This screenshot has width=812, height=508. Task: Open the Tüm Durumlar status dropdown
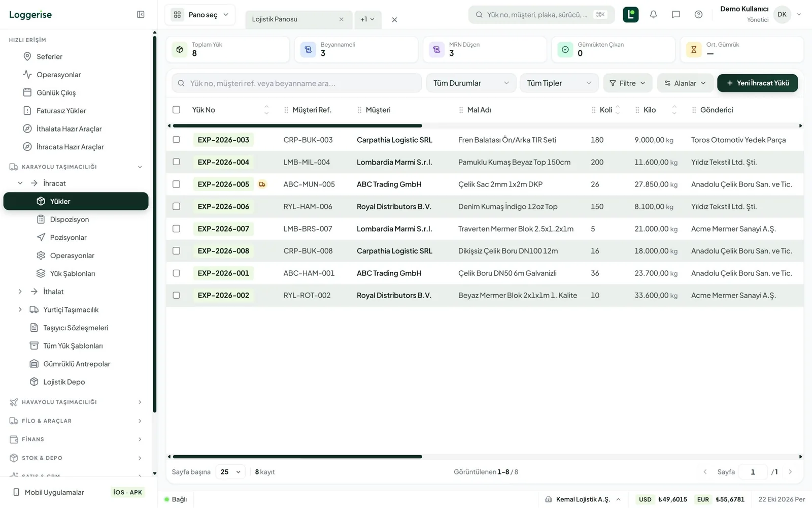471,83
